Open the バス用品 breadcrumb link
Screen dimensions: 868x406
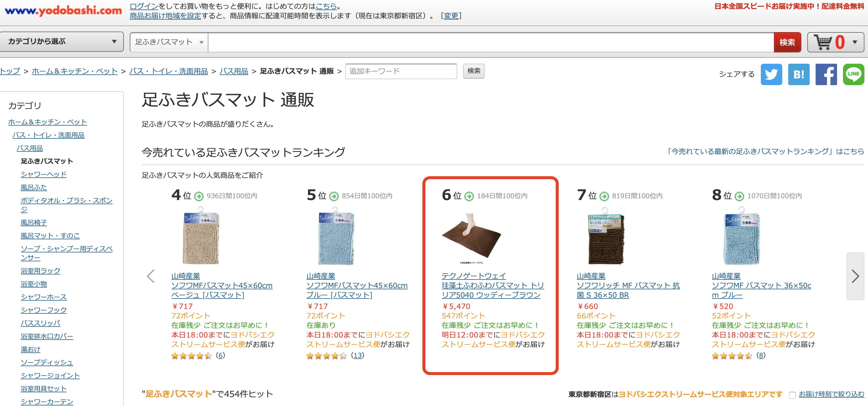pyautogui.click(x=233, y=71)
